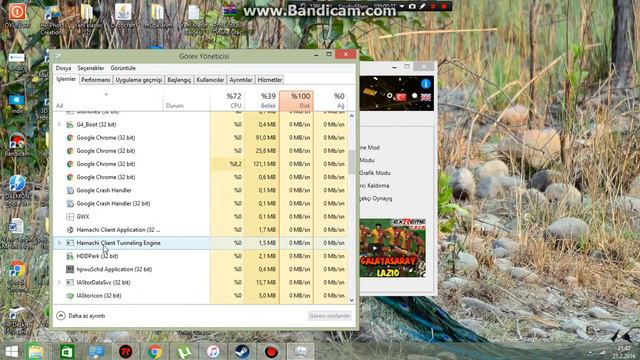The image size is (640, 360).
Task: Open Steam from the taskbar
Action: (242, 351)
